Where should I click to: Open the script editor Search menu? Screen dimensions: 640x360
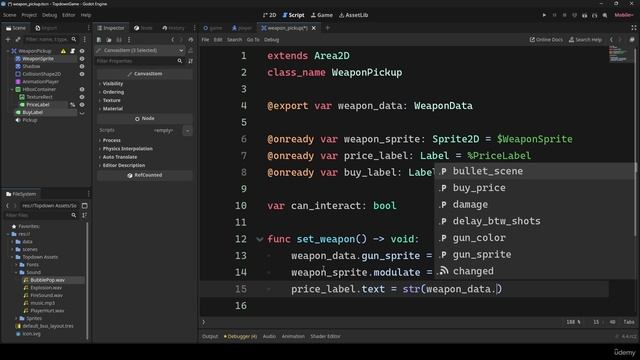coord(234,40)
